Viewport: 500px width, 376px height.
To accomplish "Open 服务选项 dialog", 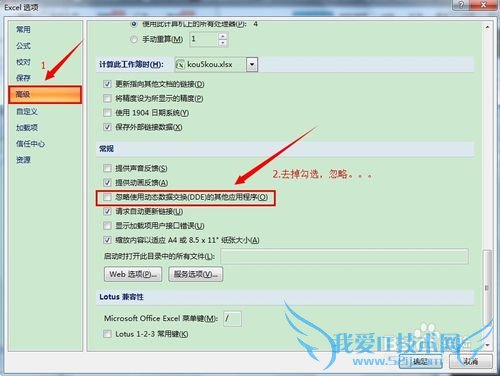I will [196, 274].
